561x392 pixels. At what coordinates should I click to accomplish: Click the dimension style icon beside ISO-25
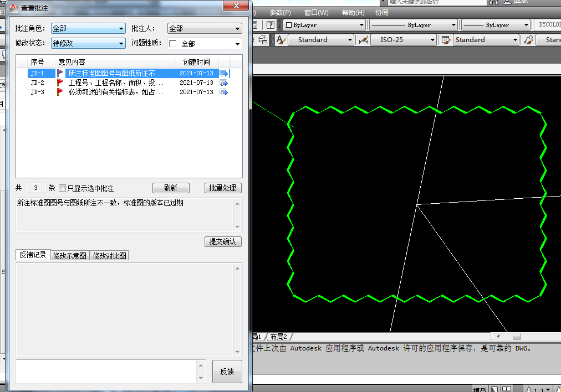(x=364, y=40)
